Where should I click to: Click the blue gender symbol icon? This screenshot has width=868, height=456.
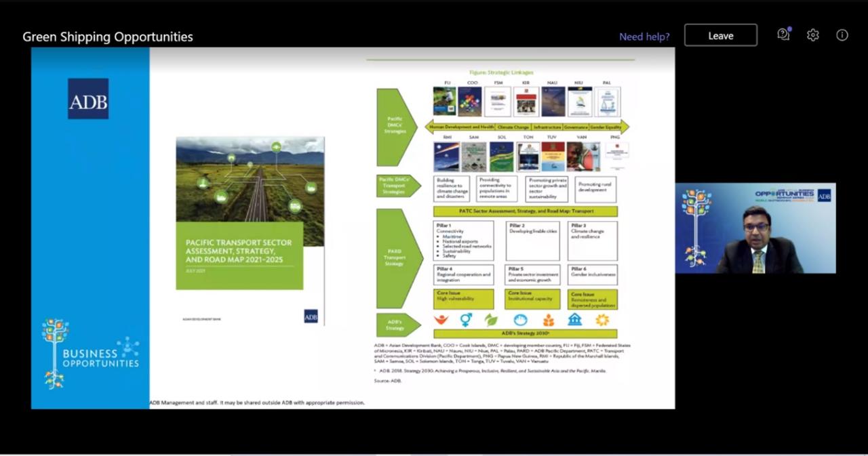pos(466,320)
